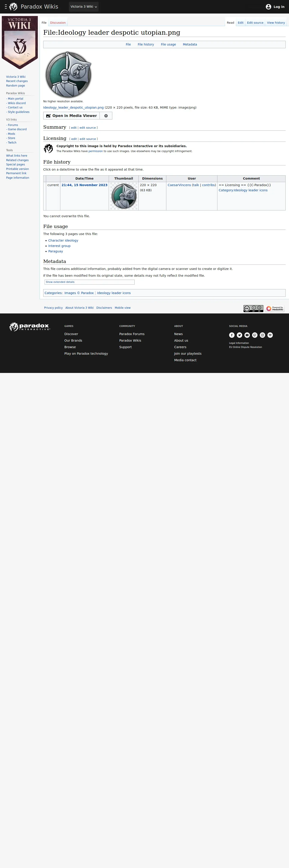
Task: Open the Victoria 3 Wiki dropdown
Action: (x=84, y=7)
